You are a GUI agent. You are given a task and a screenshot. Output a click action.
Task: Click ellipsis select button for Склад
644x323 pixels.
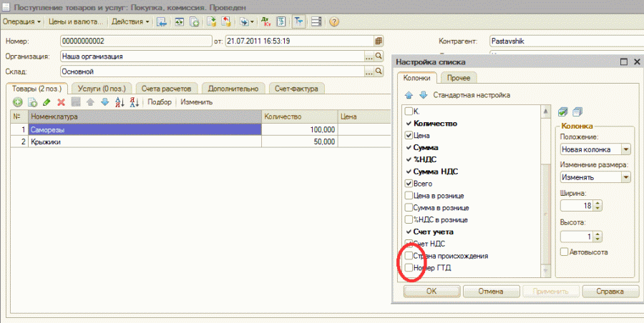pyautogui.click(x=369, y=71)
